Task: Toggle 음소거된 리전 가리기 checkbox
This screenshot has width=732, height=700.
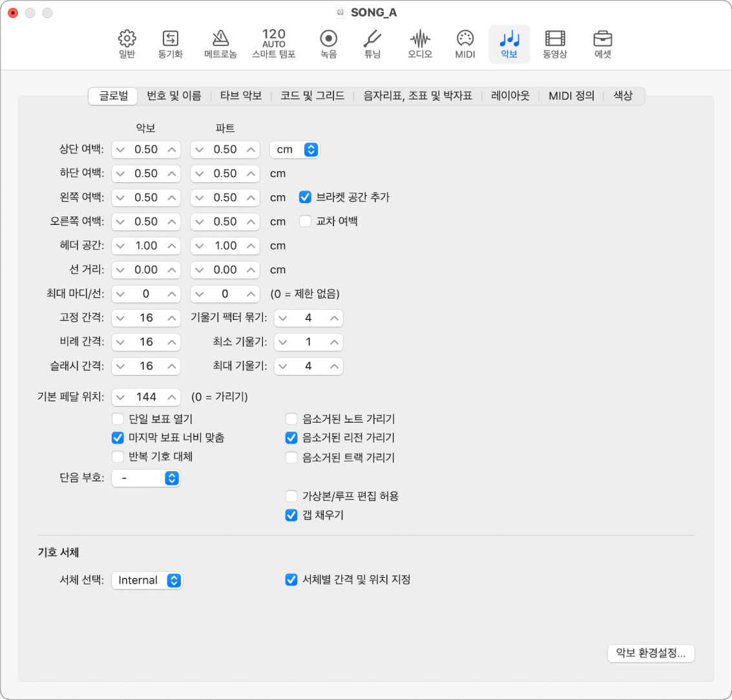Action: click(291, 438)
